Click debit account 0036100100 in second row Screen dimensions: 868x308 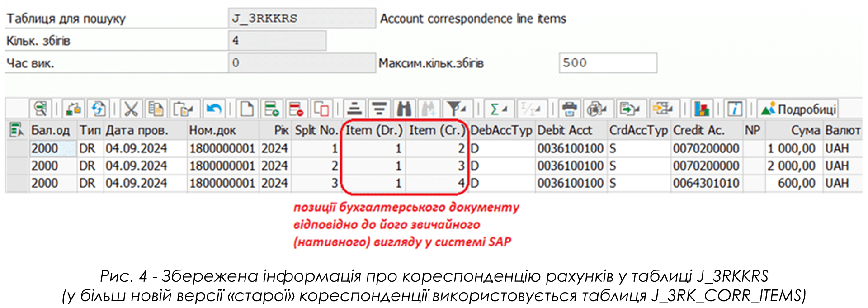pos(571,166)
